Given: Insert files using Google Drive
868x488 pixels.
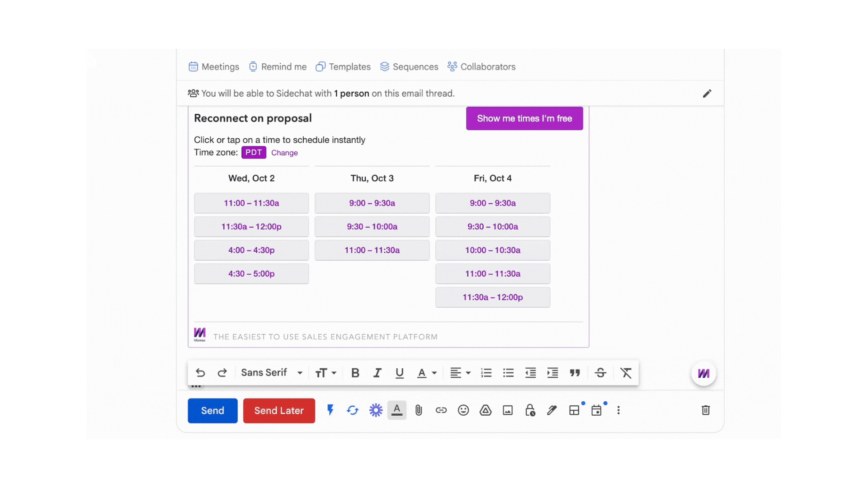Looking at the screenshot, I should 486,410.
